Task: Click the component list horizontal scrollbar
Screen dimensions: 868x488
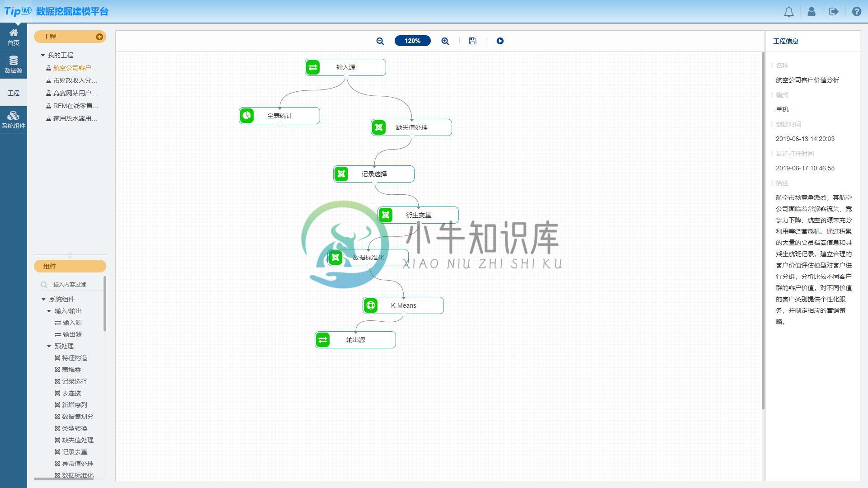Action: [64, 479]
